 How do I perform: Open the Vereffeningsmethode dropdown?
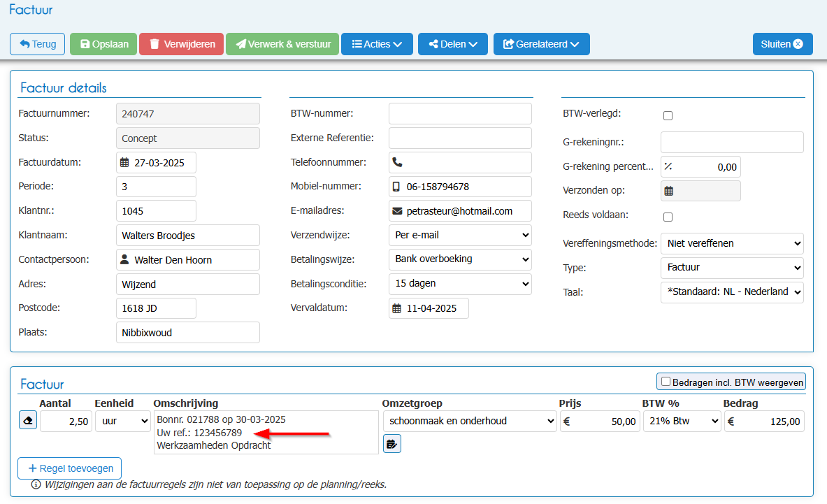pos(732,243)
